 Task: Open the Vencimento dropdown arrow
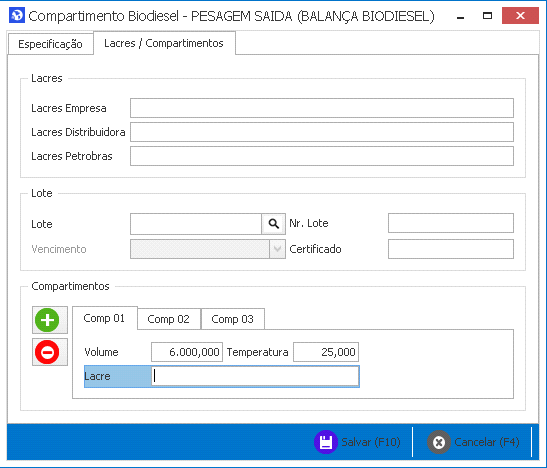click(277, 249)
